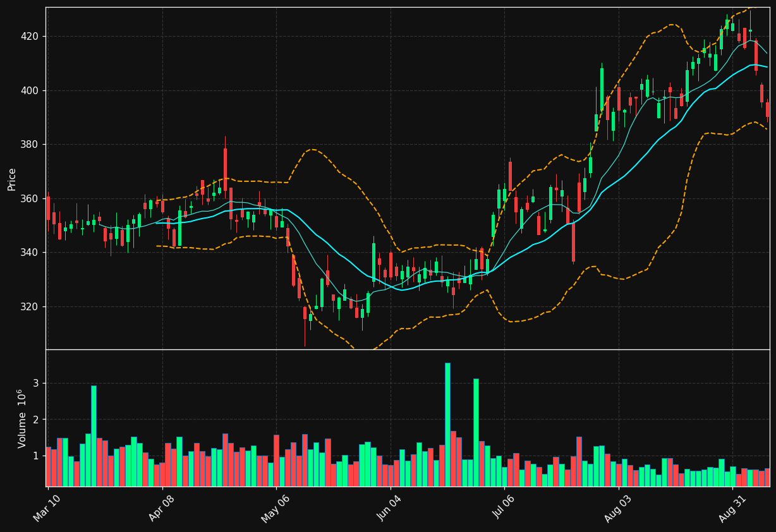
Task: Click the Price axis title
Action: (12, 179)
